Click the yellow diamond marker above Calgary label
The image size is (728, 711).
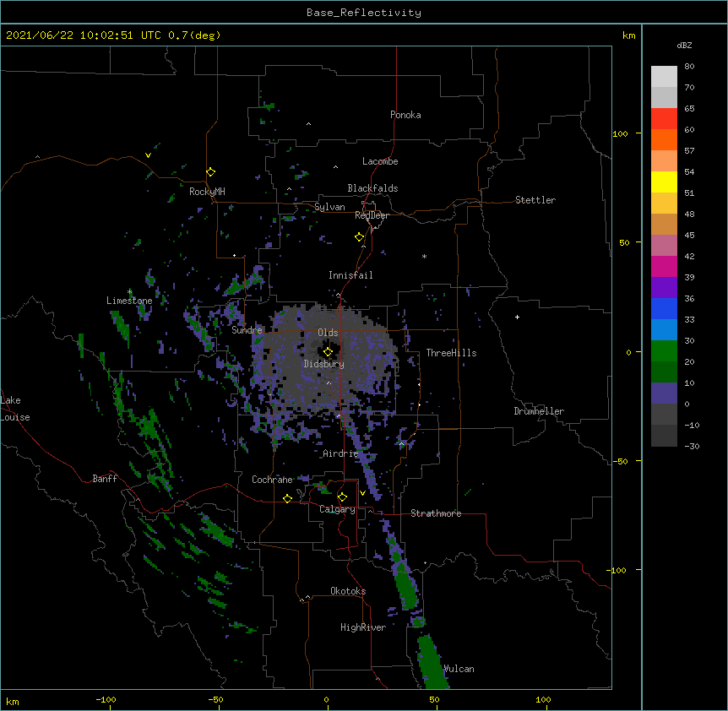coord(342,497)
